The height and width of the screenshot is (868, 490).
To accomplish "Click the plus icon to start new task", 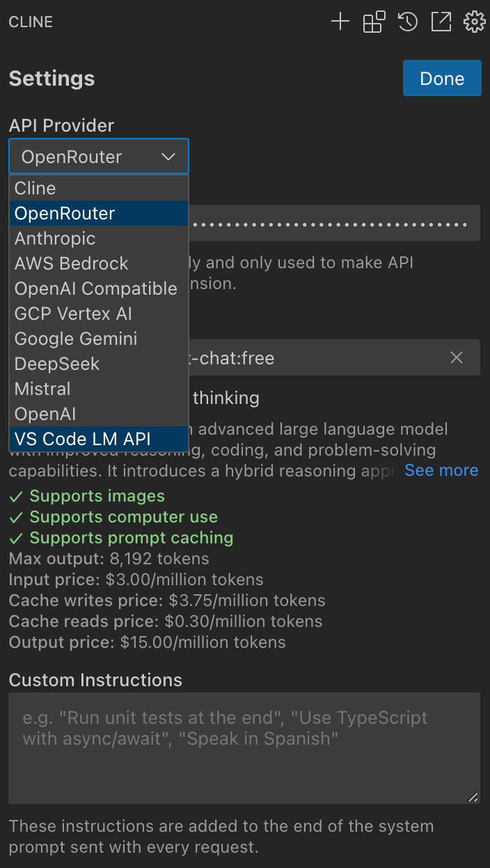I will (340, 22).
